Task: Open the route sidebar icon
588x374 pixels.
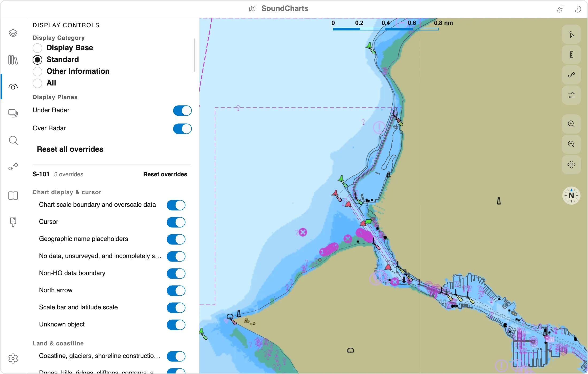Action: tap(13, 167)
